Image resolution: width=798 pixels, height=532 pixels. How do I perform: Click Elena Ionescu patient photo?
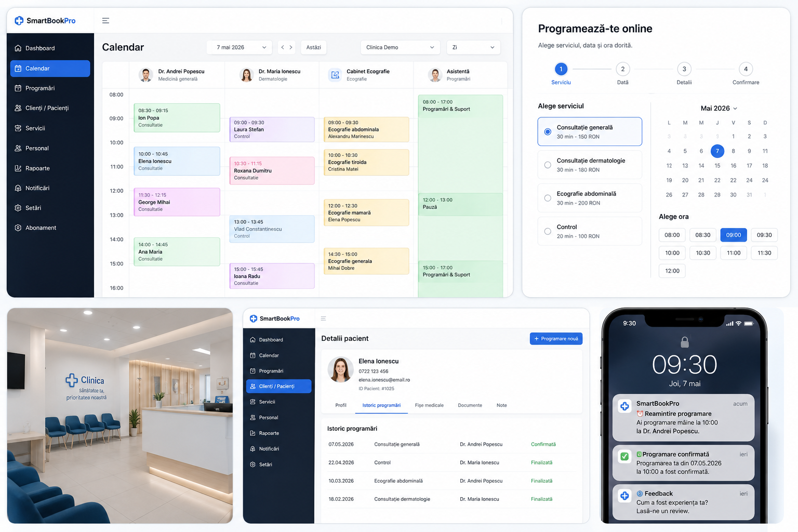340,370
